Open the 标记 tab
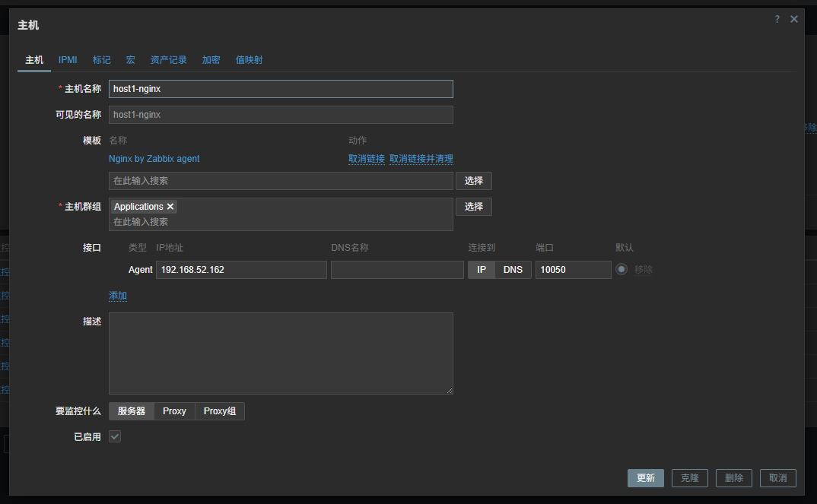Image resolution: width=817 pixels, height=504 pixels. point(102,60)
